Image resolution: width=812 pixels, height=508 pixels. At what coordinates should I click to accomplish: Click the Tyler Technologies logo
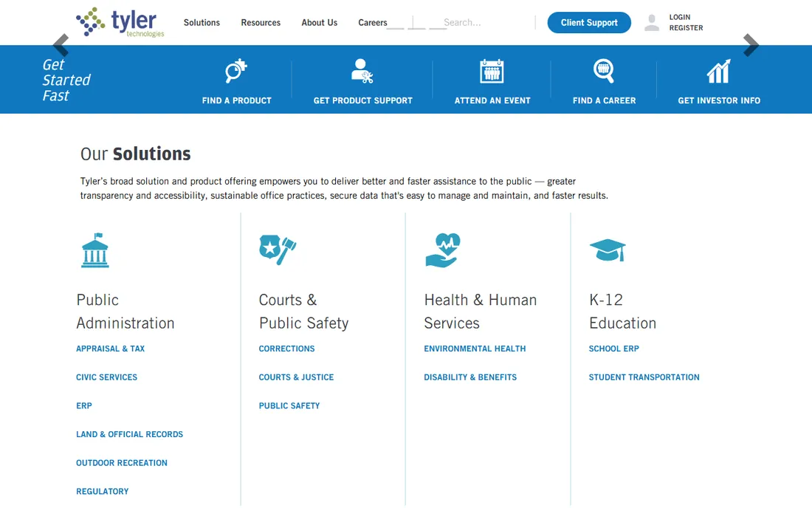click(x=120, y=22)
